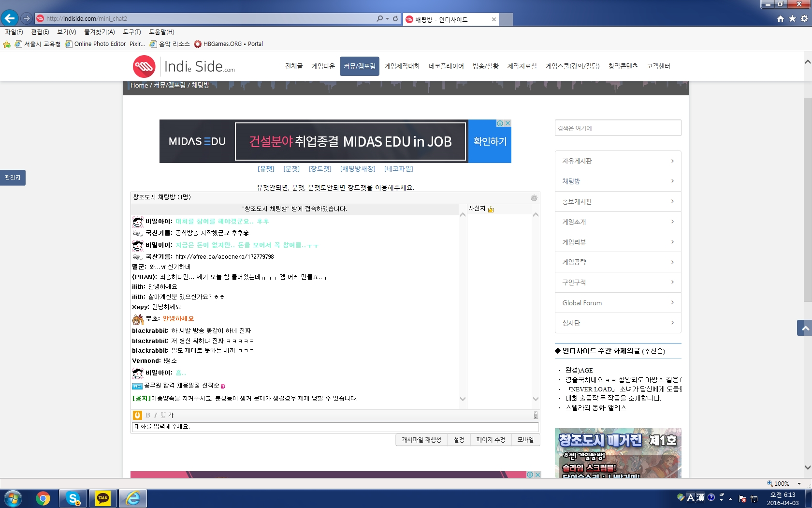
Task: Toggle underline text in chat toolbar
Action: pos(163,415)
